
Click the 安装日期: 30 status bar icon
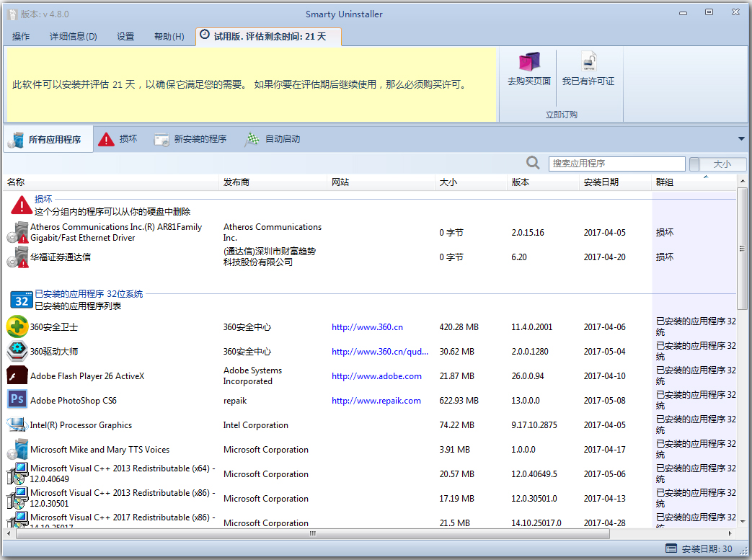click(x=671, y=548)
